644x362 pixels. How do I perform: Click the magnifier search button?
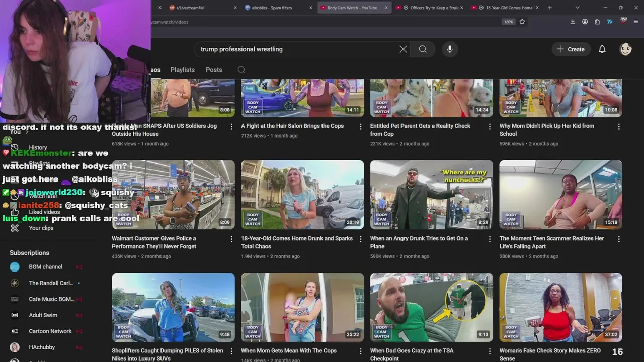[423, 49]
